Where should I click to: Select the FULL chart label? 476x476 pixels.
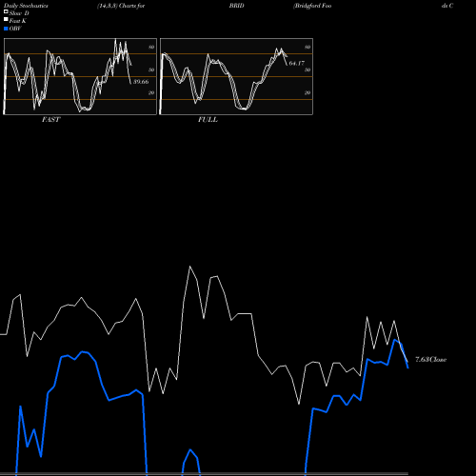pos(208,120)
